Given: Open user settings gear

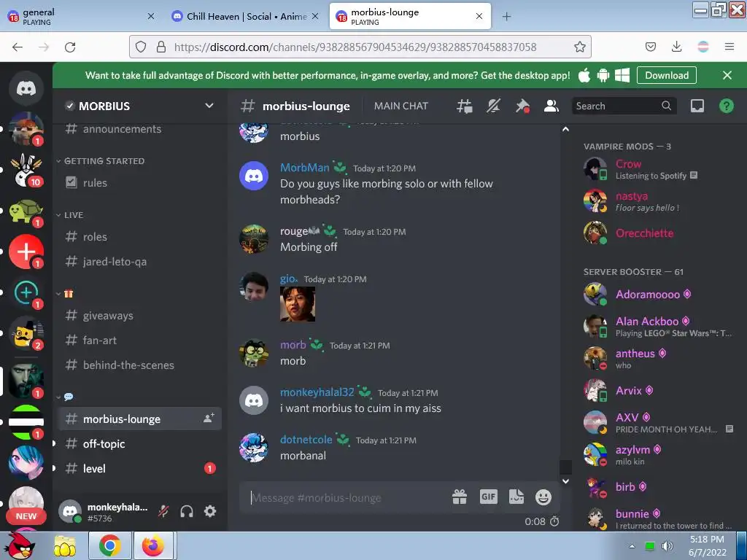Looking at the screenshot, I should 210,511.
